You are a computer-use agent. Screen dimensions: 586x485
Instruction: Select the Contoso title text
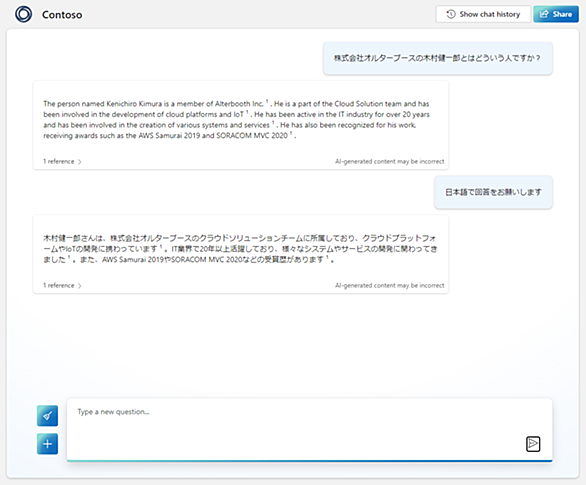[62, 15]
